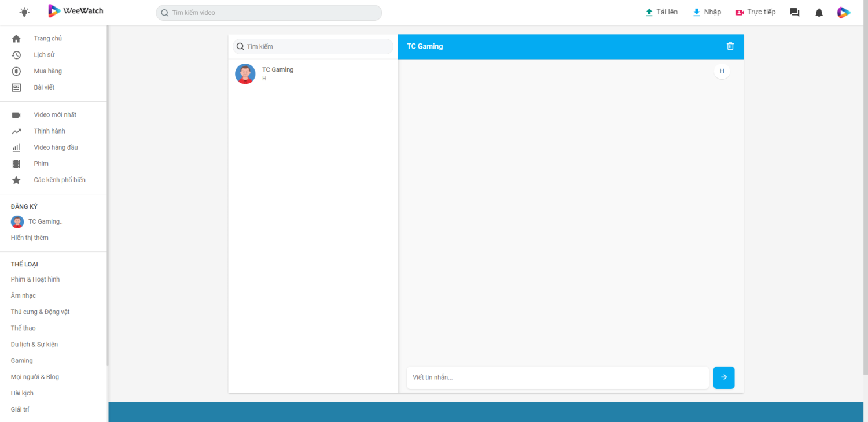Select TC Gaming conversation in chat list
This screenshot has width=868, height=422.
312,74
